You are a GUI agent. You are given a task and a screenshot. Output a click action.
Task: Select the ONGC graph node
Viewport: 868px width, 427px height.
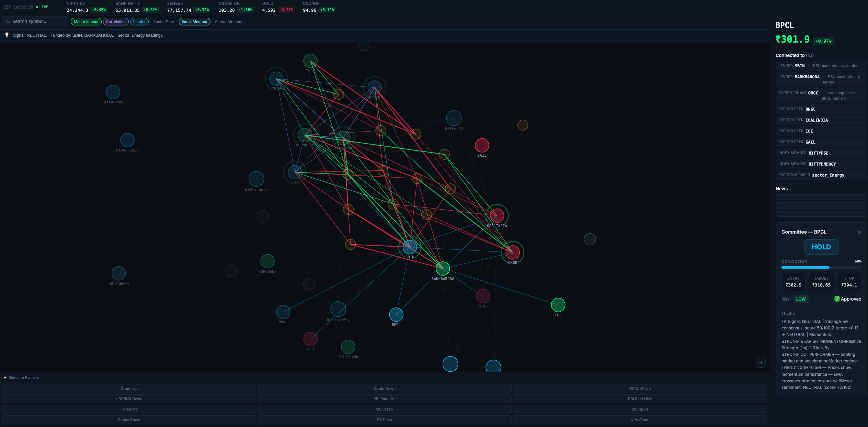click(x=512, y=252)
